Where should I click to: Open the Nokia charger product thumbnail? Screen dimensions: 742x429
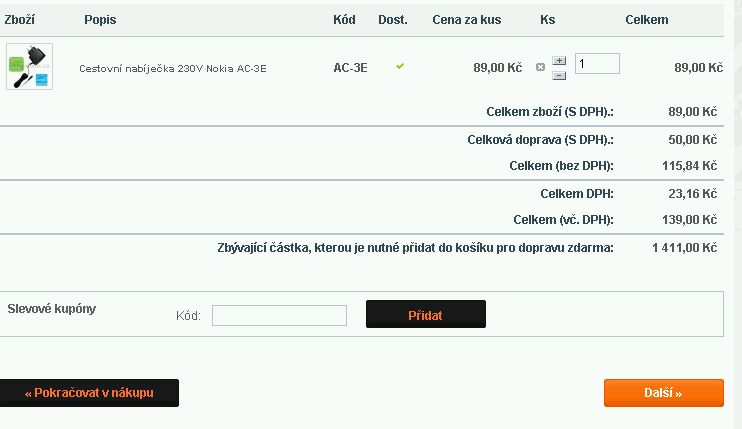coord(29,66)
